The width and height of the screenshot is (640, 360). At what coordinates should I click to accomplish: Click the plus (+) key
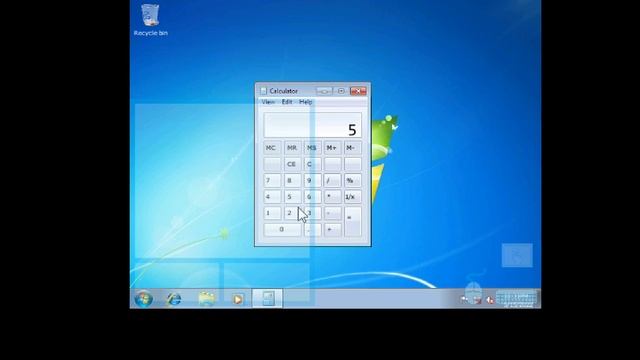tap(332, 229)
